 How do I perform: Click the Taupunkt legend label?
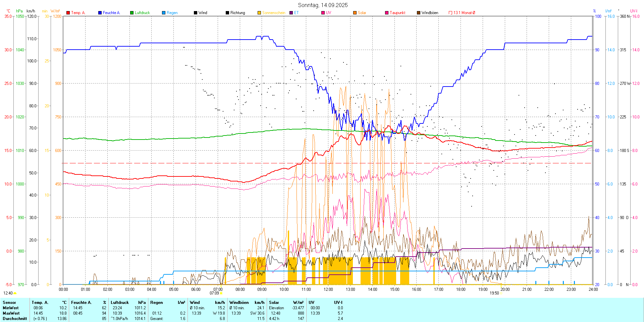coord(397,13)
